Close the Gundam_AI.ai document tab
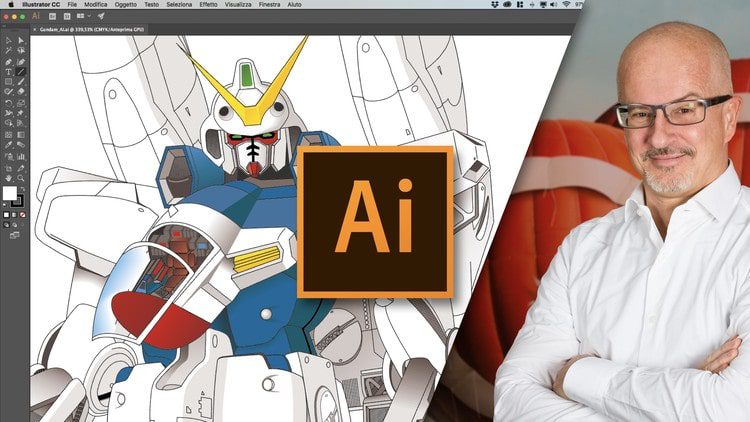Viewport: 750px width, 422px height. (32, 30)
